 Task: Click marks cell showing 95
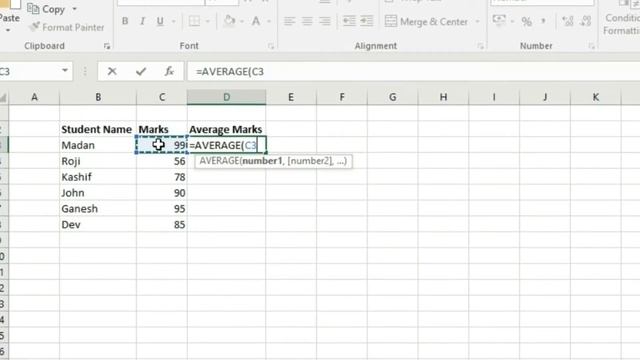tap(162, 209)
